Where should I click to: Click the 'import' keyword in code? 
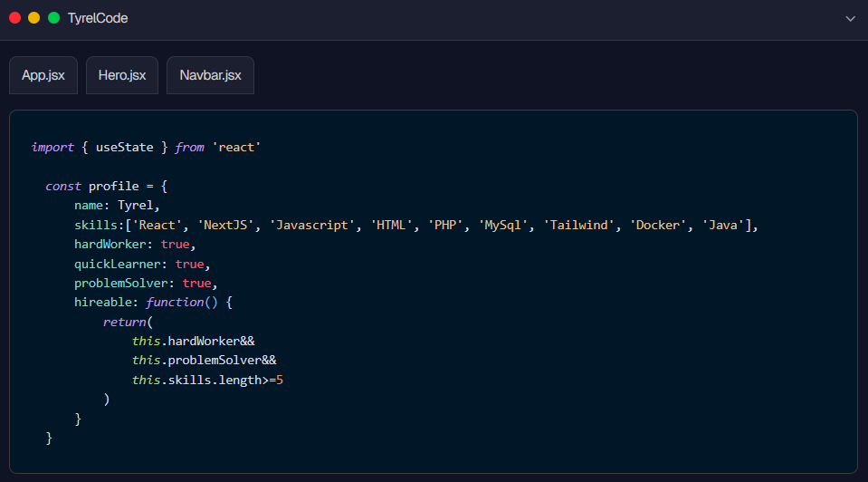pyautogui.click(x=52, y=147)
